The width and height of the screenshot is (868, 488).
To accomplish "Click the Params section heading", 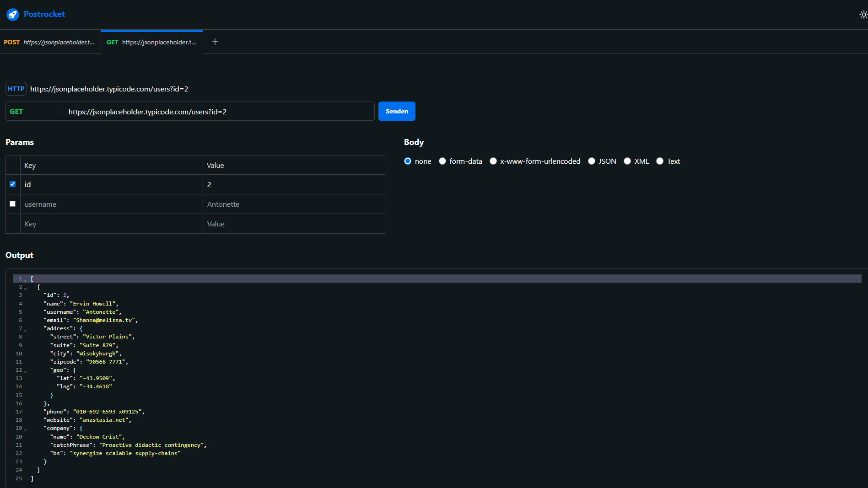I will pyautogui.click(x=20, y=142).
